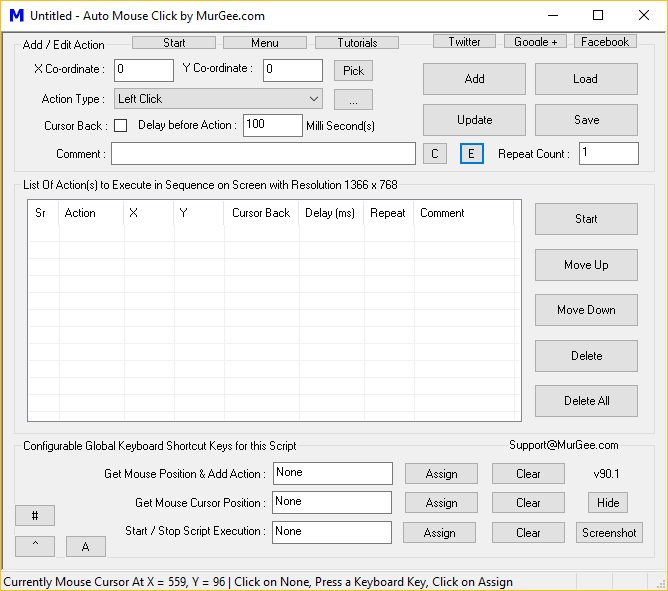This screenshot has width=668, height=591.
Task: Click the Action column header
Action: pos(91,213)
